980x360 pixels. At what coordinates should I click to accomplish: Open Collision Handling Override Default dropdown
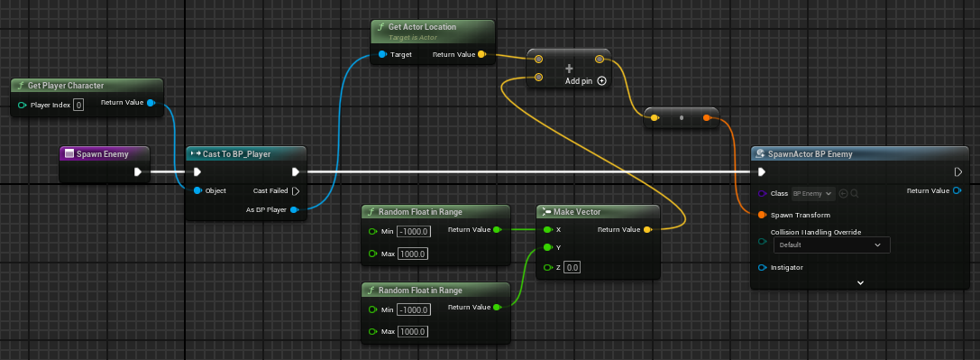832,245
